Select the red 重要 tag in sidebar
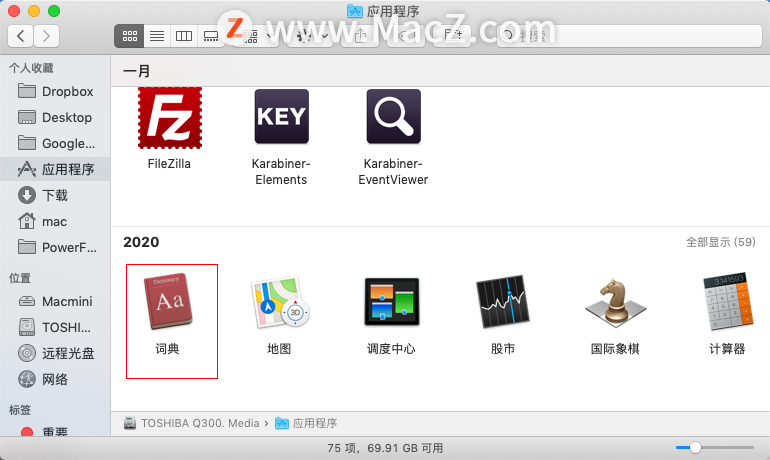 pos(55,432)
